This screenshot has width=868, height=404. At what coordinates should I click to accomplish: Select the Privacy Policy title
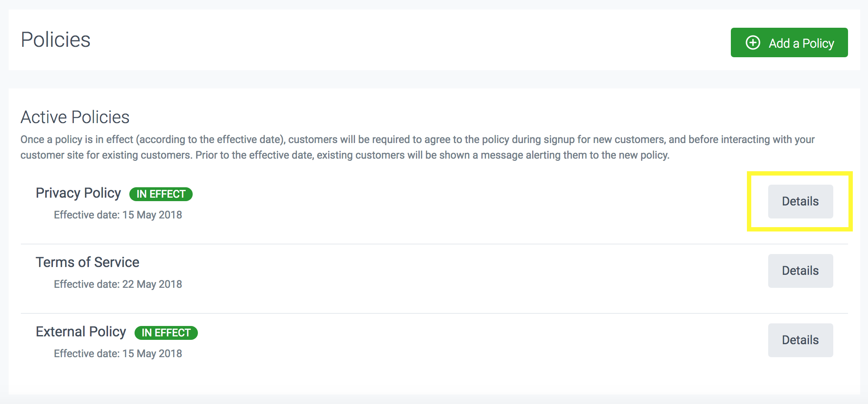pyautogui.click(x=78, y=193)
